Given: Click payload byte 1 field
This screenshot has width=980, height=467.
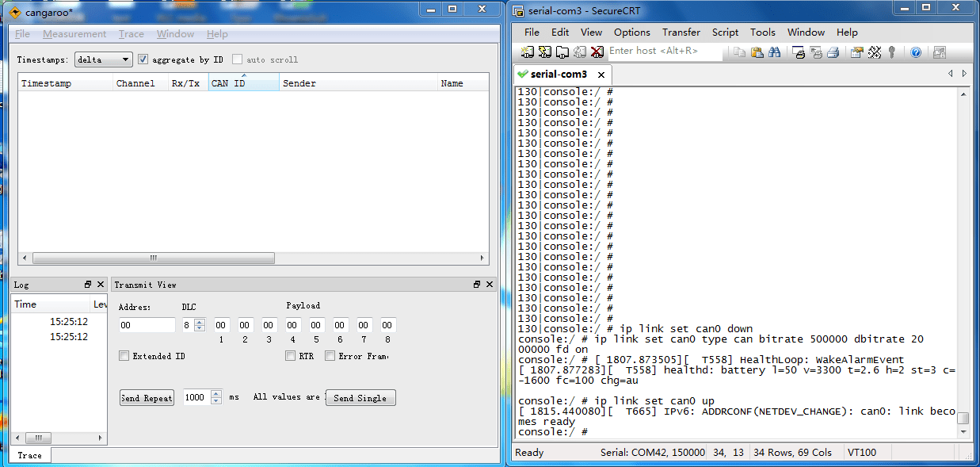Looking at the screenshot, I should click(222, 325).
